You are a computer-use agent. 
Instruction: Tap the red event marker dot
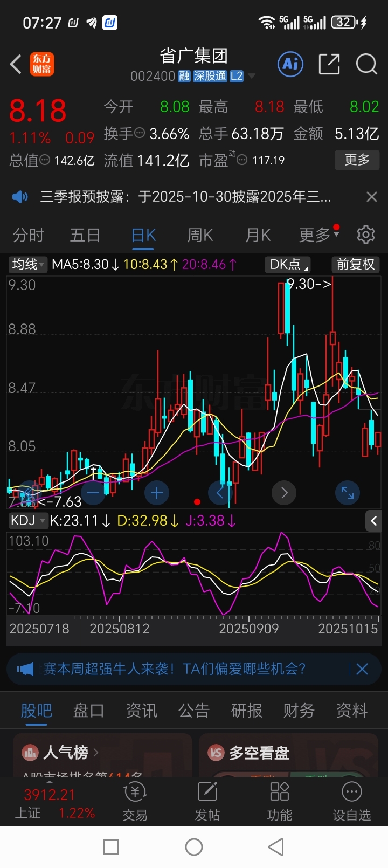197,502
